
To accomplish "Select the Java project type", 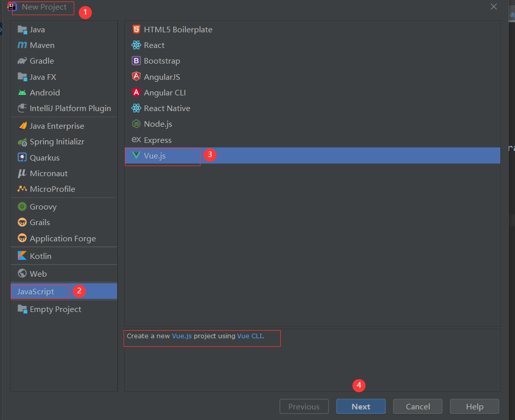I will (64, 30).
